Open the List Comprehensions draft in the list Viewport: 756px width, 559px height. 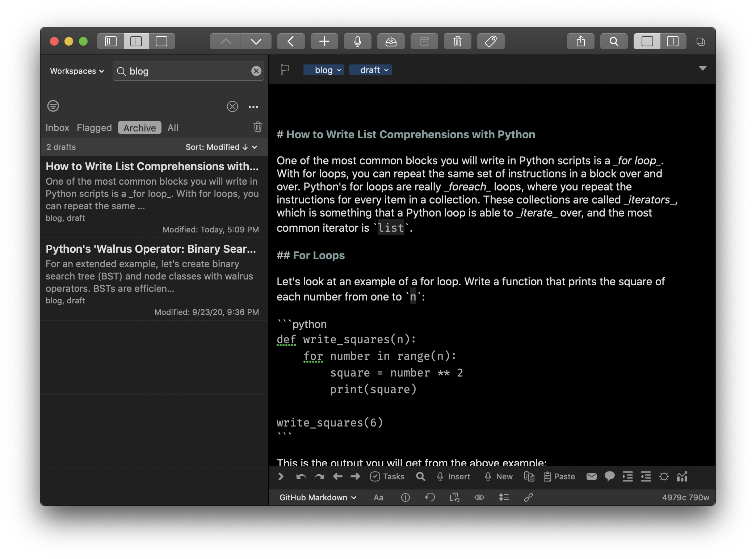[154, 197]
